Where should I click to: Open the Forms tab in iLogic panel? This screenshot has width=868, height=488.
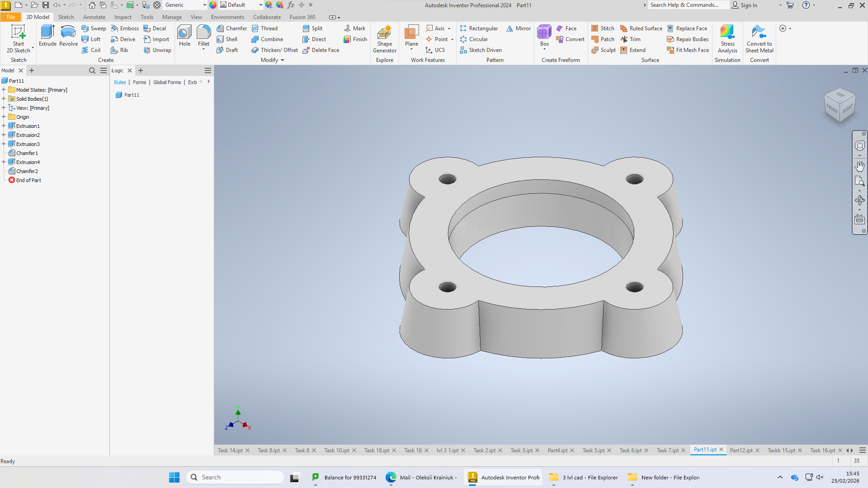click(x=139, y=82)
